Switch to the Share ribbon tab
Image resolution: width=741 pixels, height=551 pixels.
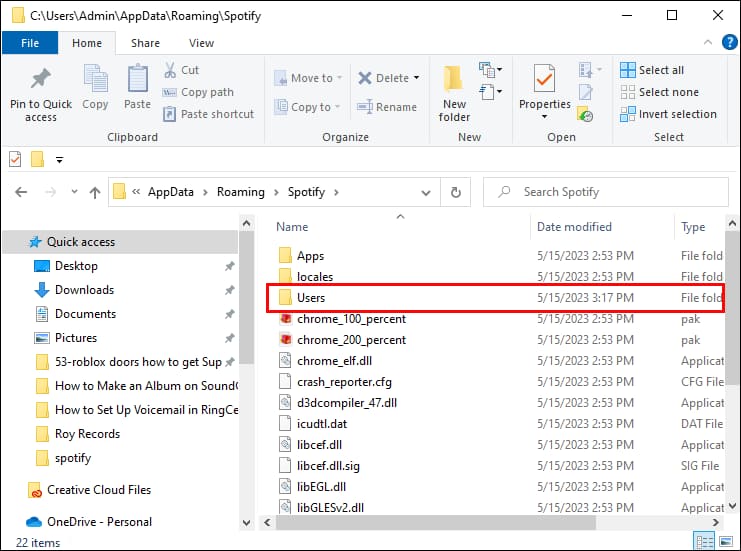145,43
